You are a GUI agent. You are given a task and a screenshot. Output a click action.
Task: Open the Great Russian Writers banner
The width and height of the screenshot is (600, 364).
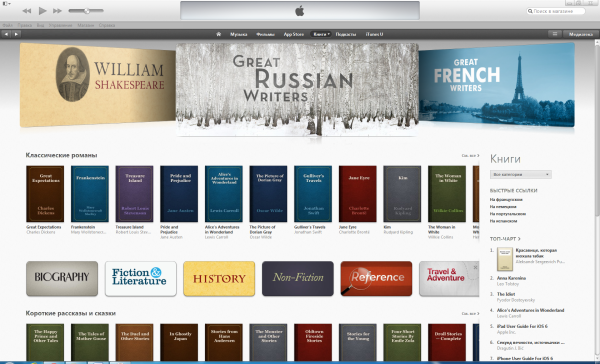coord(297,89)
